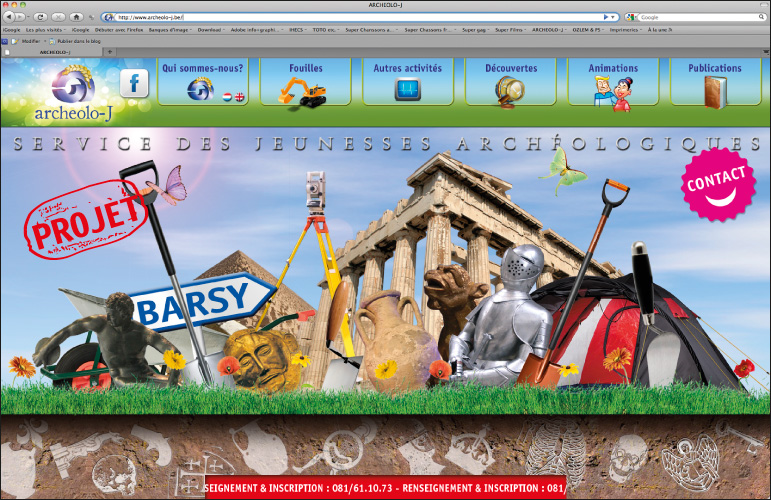Reload the page with the refresh button
Viewport: 771px width, 500px height.
40,17
